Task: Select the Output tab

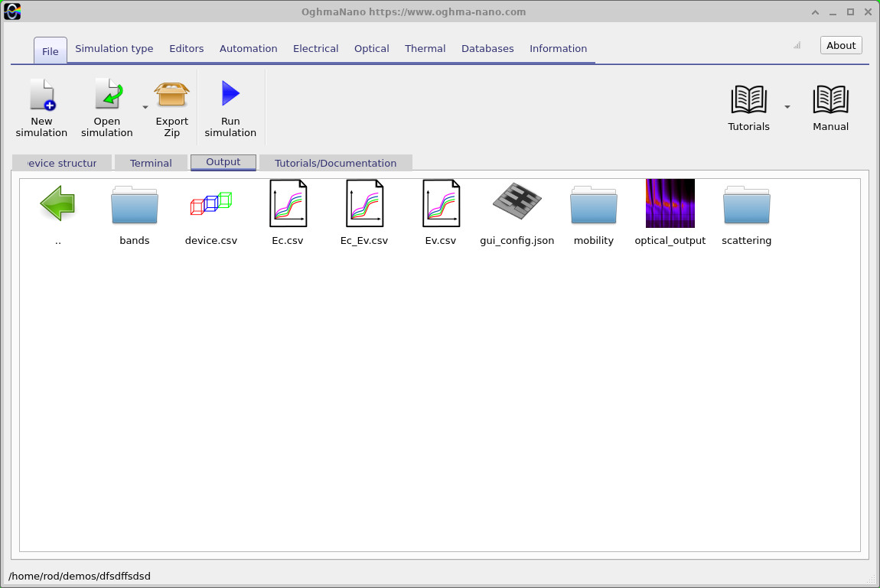Action: [x=223, y=162]
